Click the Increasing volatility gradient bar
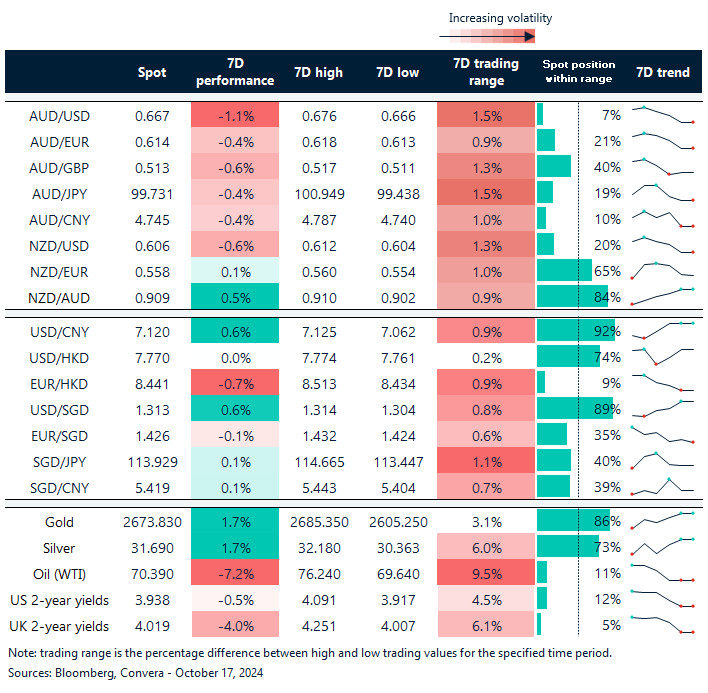Screen dimensions: 708x693 tap(487, 36)
